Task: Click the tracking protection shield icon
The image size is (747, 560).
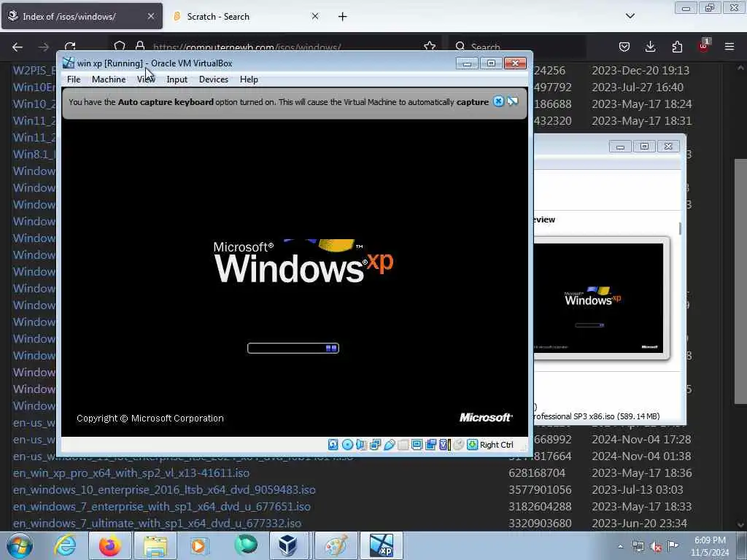Action: click(x=120, y=46)
